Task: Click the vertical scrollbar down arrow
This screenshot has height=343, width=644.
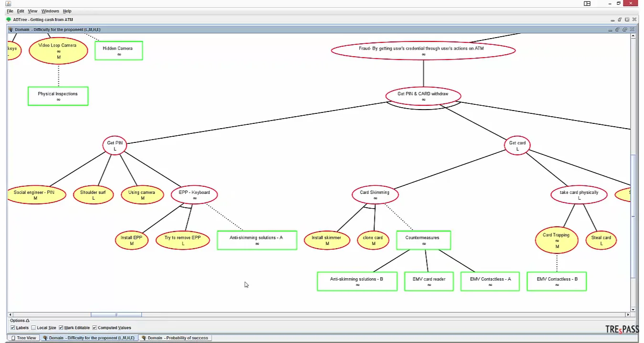Action: pyautogui.click(x=633, y=309)
